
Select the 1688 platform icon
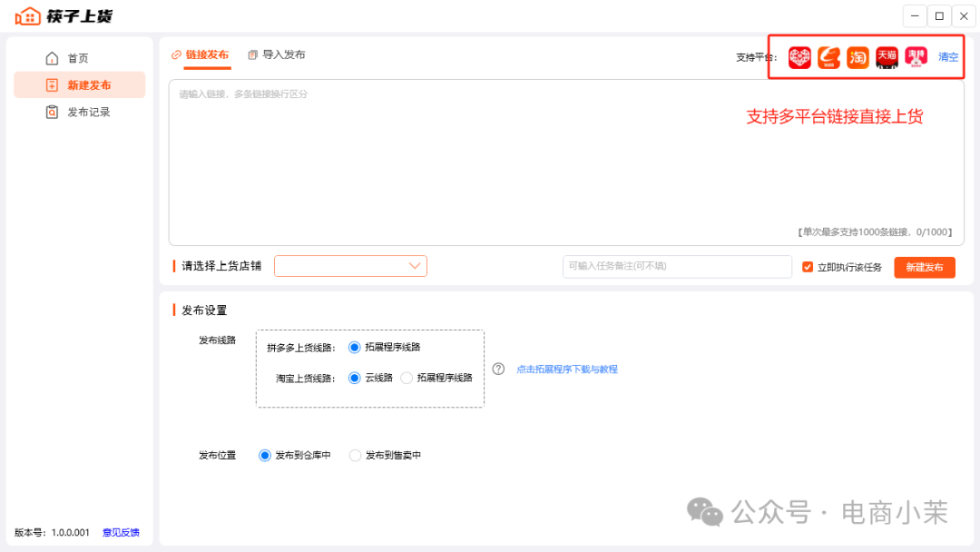tap(828, 57)
